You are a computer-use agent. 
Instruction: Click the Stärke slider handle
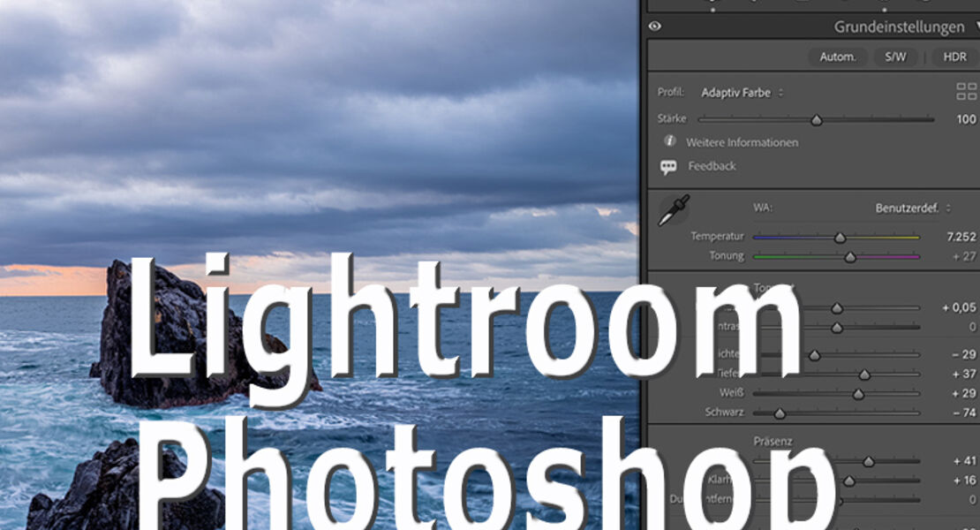(817, 120)
